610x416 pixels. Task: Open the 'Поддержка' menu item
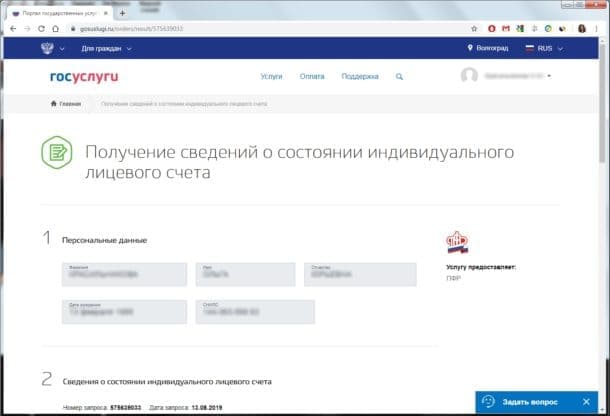[359, 76]
